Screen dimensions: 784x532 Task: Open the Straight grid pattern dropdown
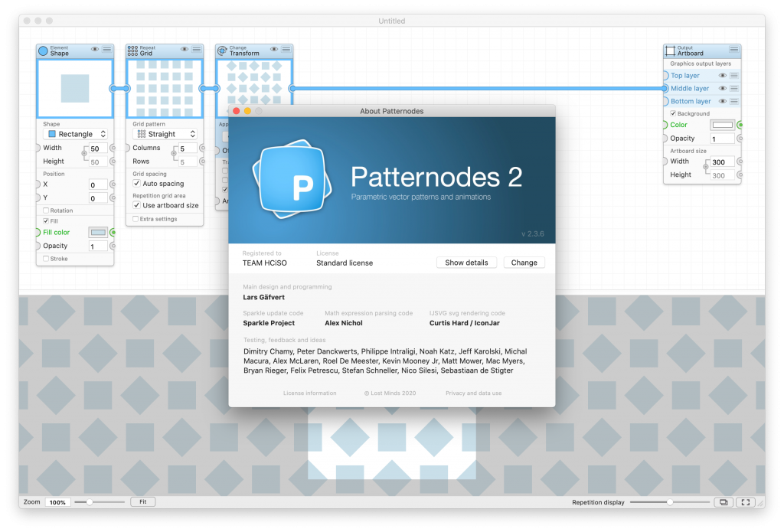tap(165, 134)
